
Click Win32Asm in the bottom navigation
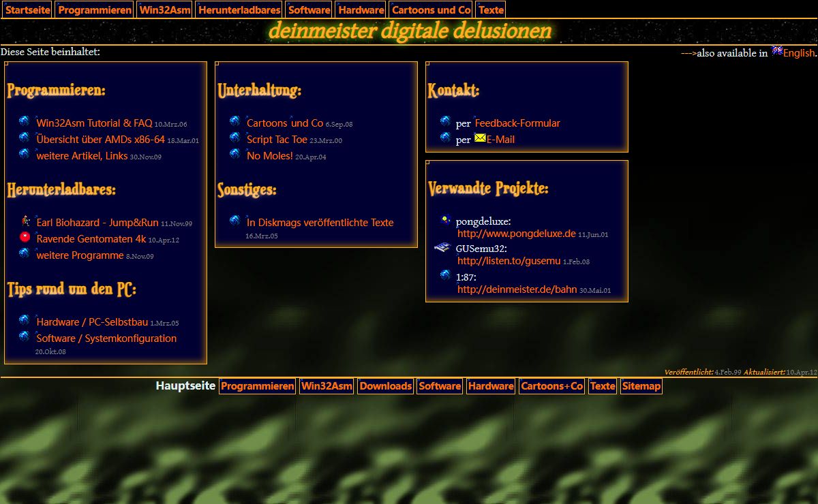[327, 386]
